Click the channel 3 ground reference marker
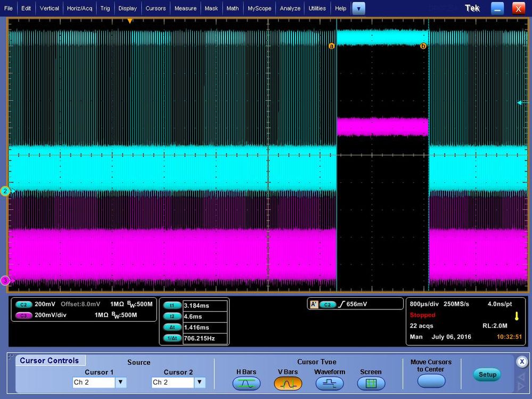532x399 pixels. 6,281
